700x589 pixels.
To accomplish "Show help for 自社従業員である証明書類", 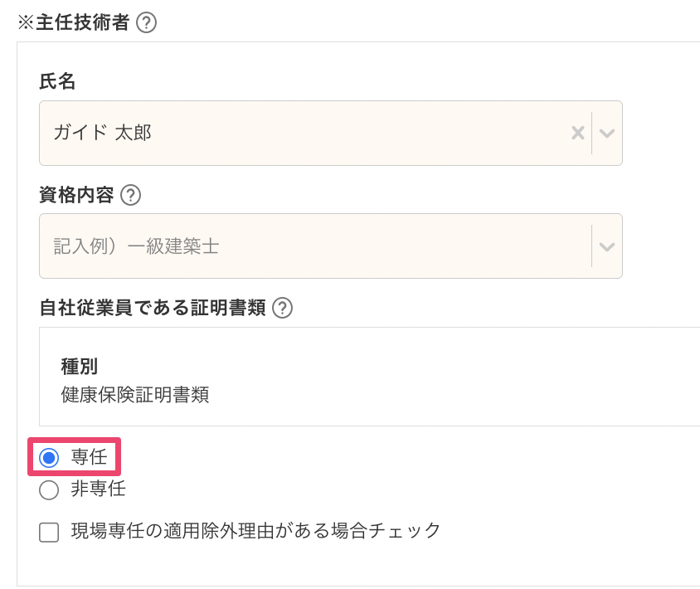I will pyautogui.click(x=283, y=308).
